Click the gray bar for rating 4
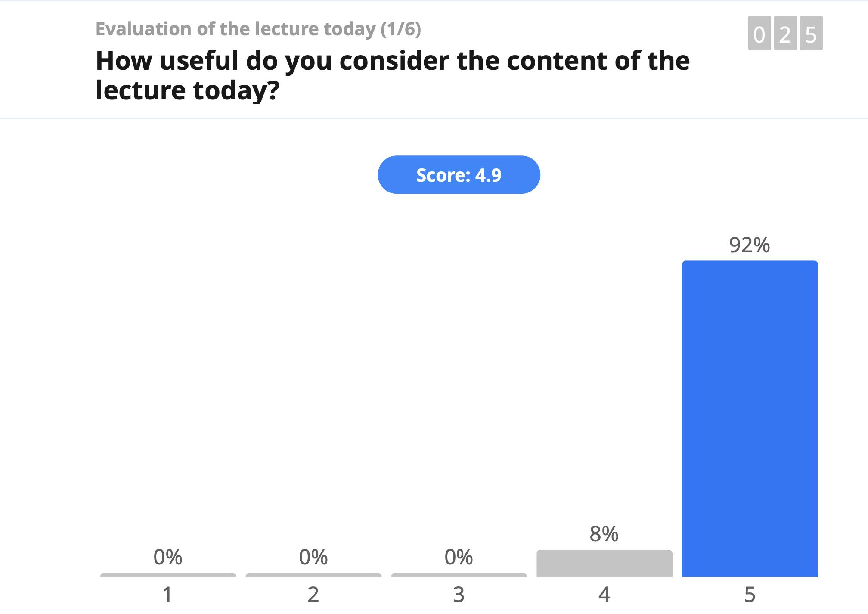868x614 pixels. coord(604,563)
